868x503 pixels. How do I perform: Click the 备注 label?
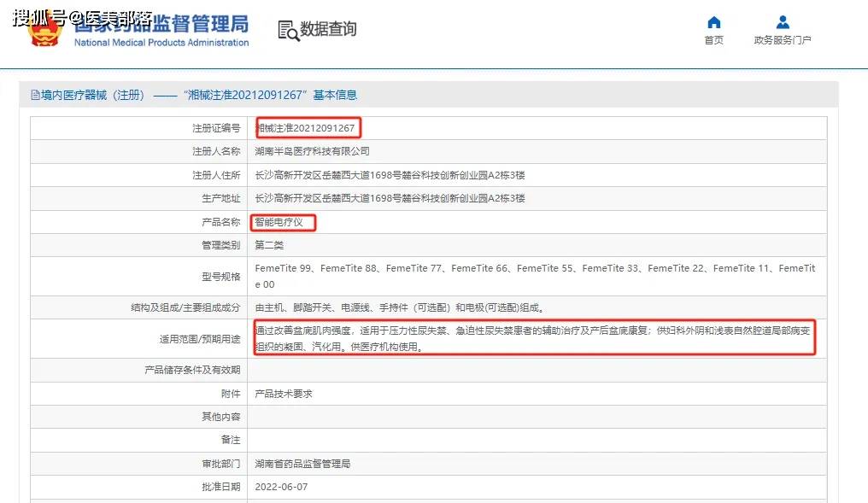231,440
